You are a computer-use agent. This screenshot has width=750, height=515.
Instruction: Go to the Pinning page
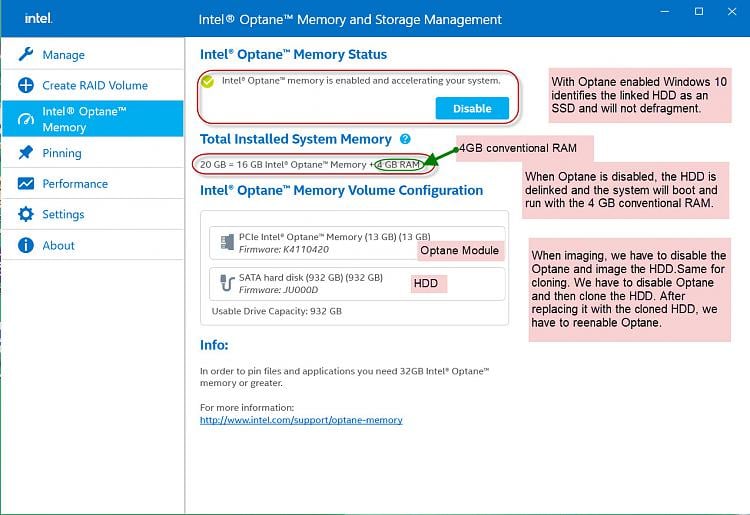click(92, 153)
